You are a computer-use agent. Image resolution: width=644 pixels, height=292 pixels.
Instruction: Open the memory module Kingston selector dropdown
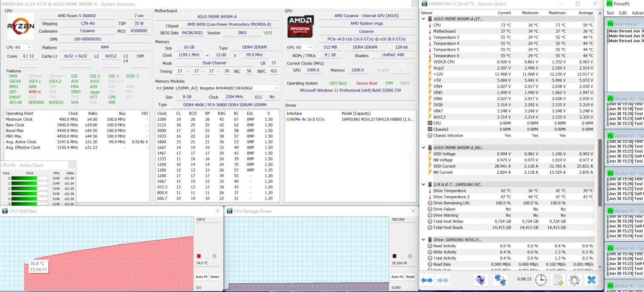(x=217, y=88)
